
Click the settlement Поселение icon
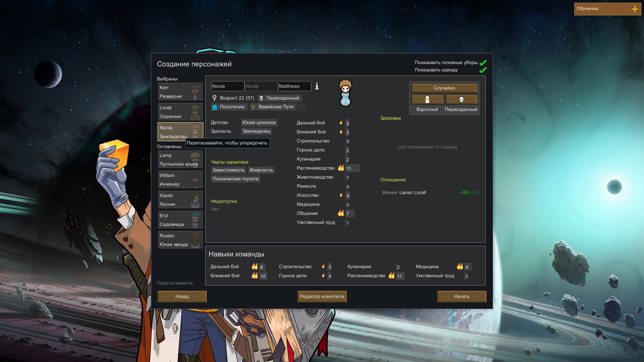pyautogui.click(x=215, y=107)
